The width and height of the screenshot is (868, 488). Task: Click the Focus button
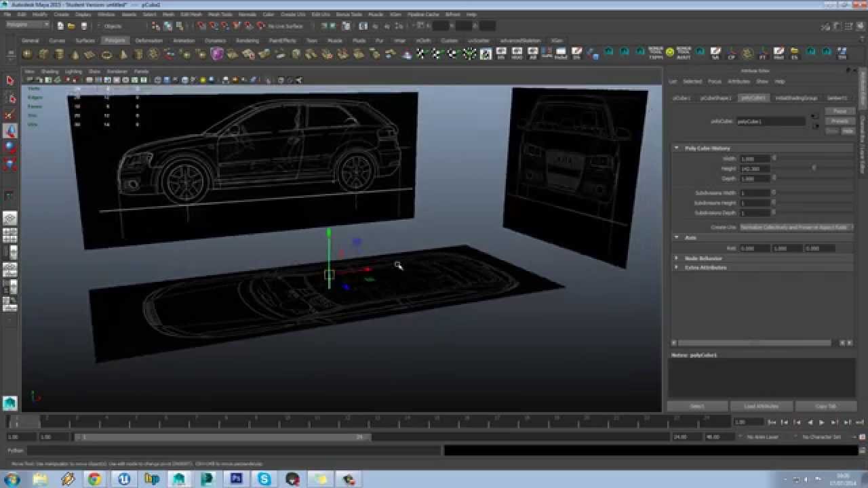(x=840, y=111)
